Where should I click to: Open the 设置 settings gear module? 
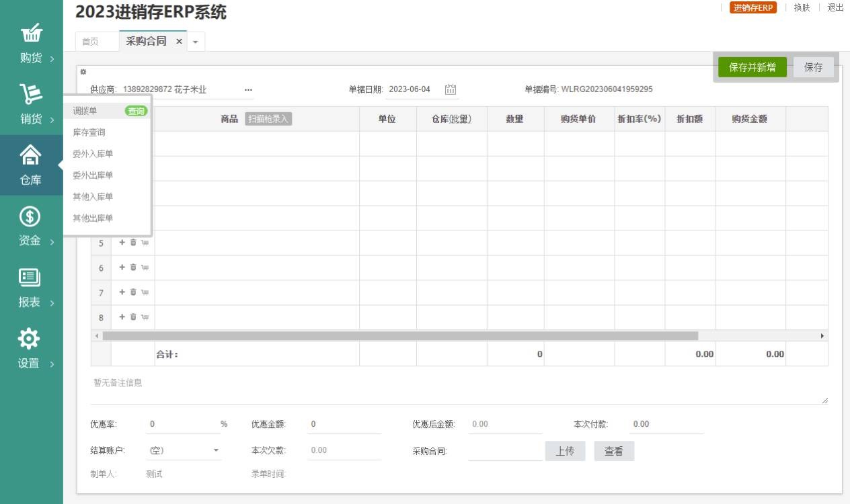(x=32, y=349)
